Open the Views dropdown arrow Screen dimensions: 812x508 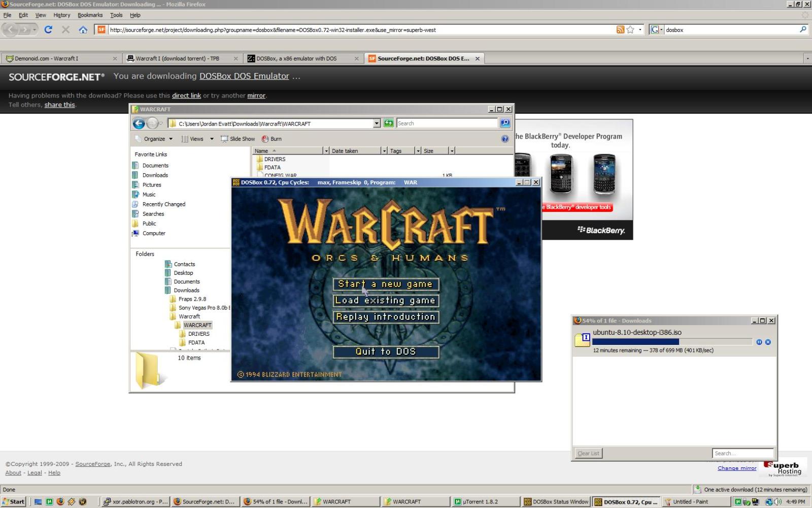click(x=212, y=139)
